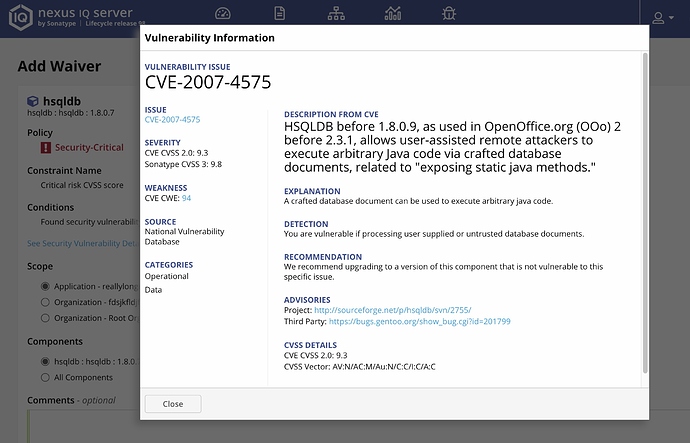Select Organization Root scope radio button
This screenshot has height=443, width=690.
click(x=45, y=318)
